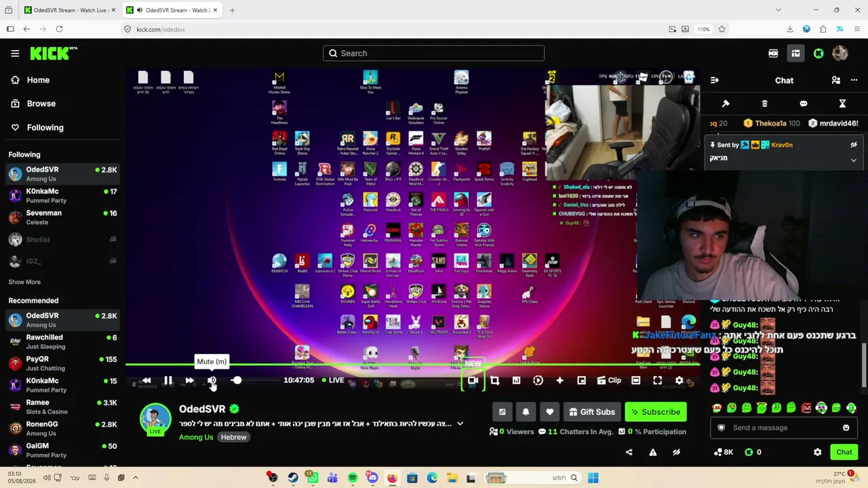Image resolution: width=868 pixels, height=488 pixels.
Task: Open the Kick hamburger sidebar menu
Action: pos(15,53)
